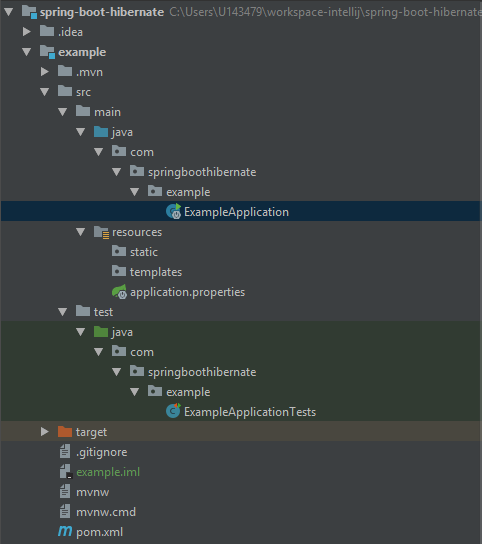The image size is (482, 544).
Task: Click the mvnw.cmd file icon
Action: [65, 512]
